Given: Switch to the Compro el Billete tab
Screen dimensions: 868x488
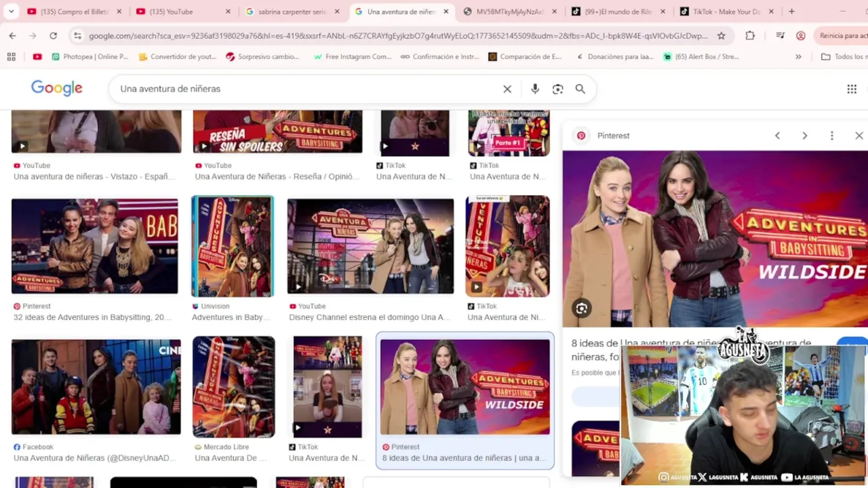Looking at the screenshot, I should [x=75, y=12].
